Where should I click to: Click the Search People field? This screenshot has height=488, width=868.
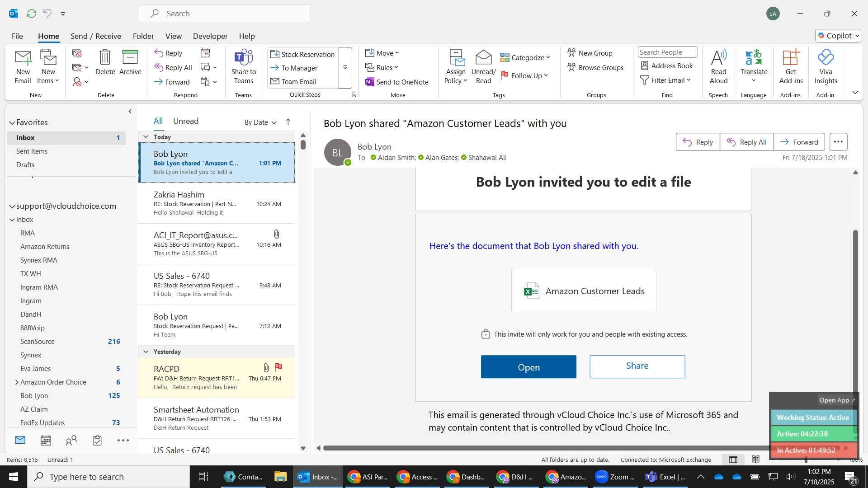tap(667, 52)
